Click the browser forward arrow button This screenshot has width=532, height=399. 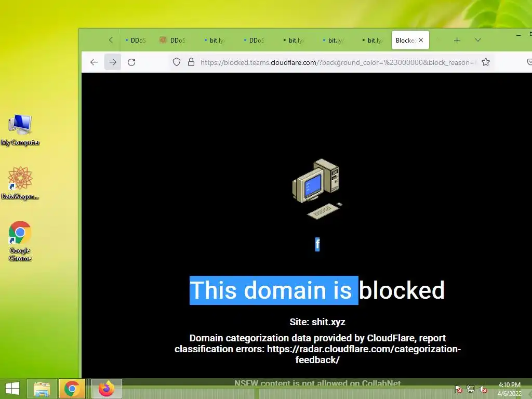[113, 62]
